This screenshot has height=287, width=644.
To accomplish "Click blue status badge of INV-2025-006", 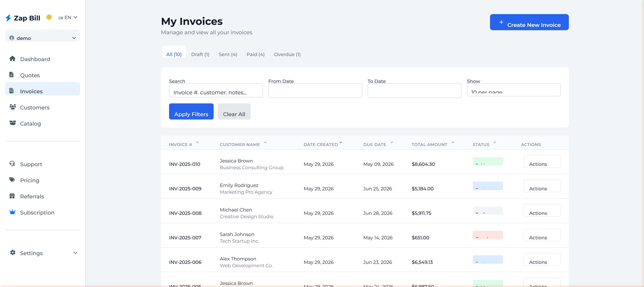I will coord(488,259).
